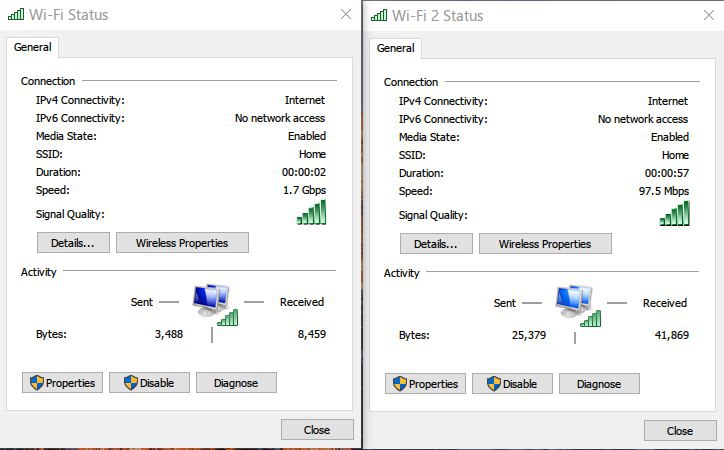Screen dimensions: 724x450
Task: Open Details in the Wi-Fi Status window
Action: pos(73,243)
